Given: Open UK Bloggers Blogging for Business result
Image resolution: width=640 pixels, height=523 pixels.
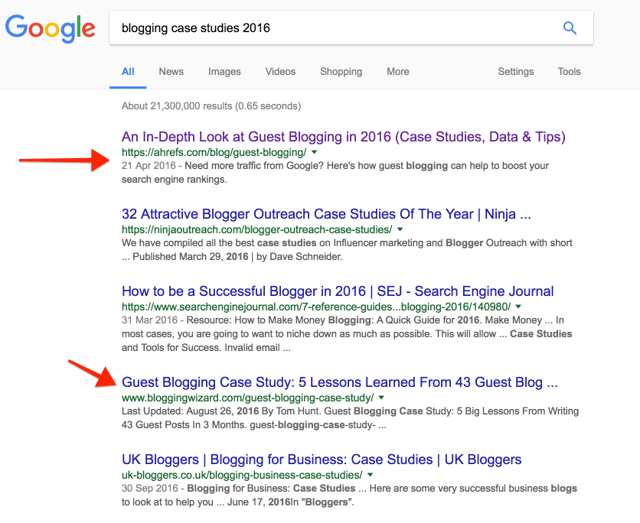Looking at the screenshot, I should [322, 459].
